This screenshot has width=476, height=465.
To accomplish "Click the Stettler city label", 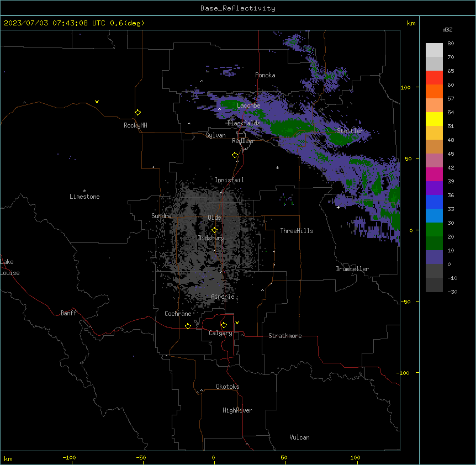I will coord(350,131).
